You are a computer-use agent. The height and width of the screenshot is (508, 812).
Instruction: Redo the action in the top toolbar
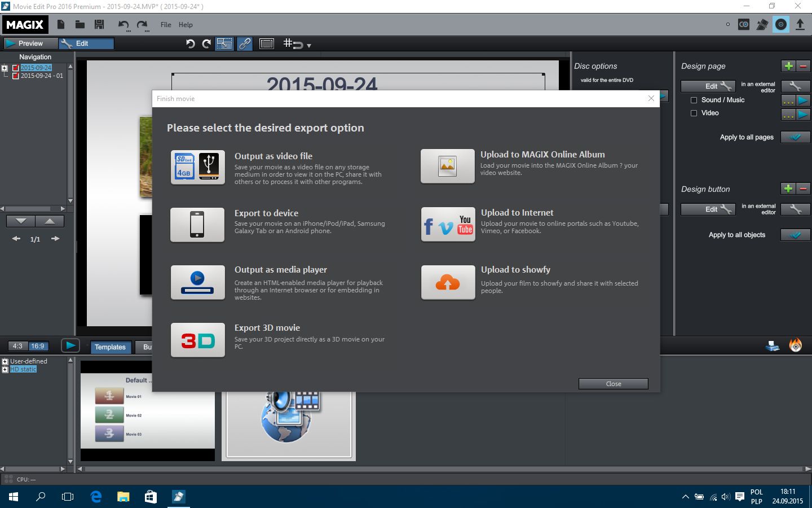pos(142,25)
